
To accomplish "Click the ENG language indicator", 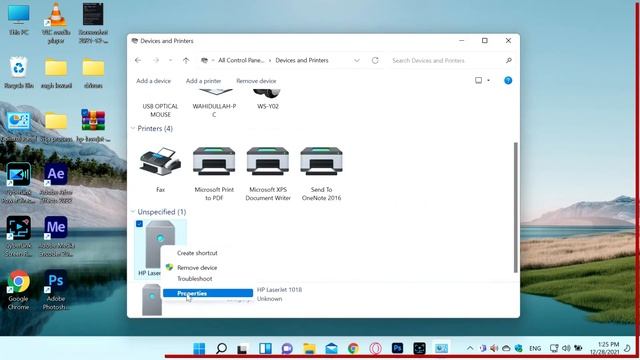I will coord(535,348).
